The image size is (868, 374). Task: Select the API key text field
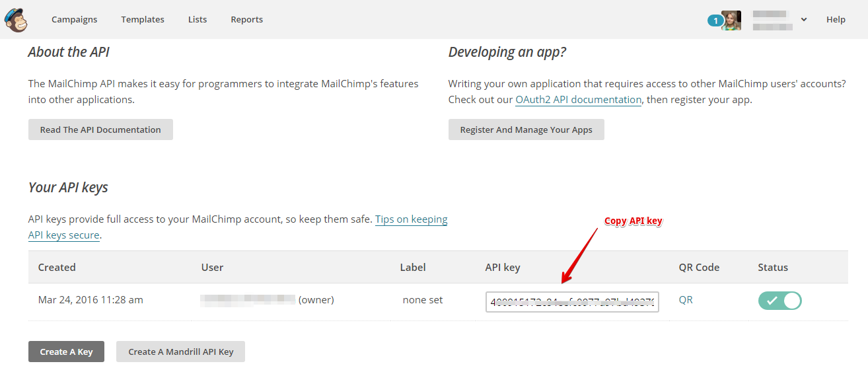(572, 302)
